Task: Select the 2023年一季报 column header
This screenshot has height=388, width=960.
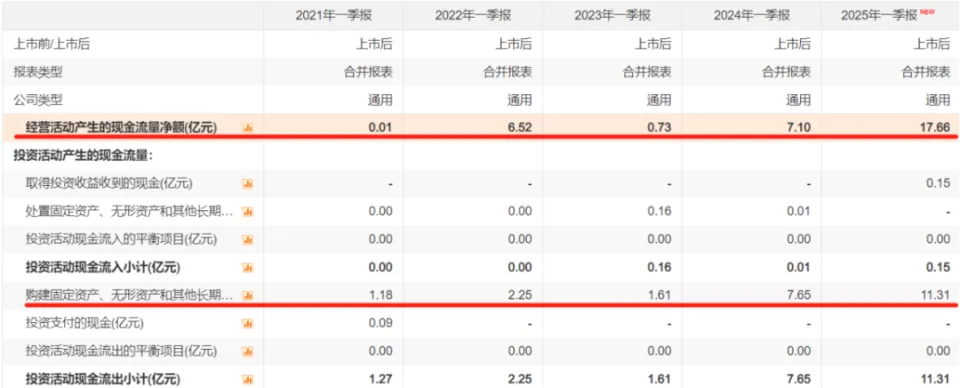Action: pos(612,15)
